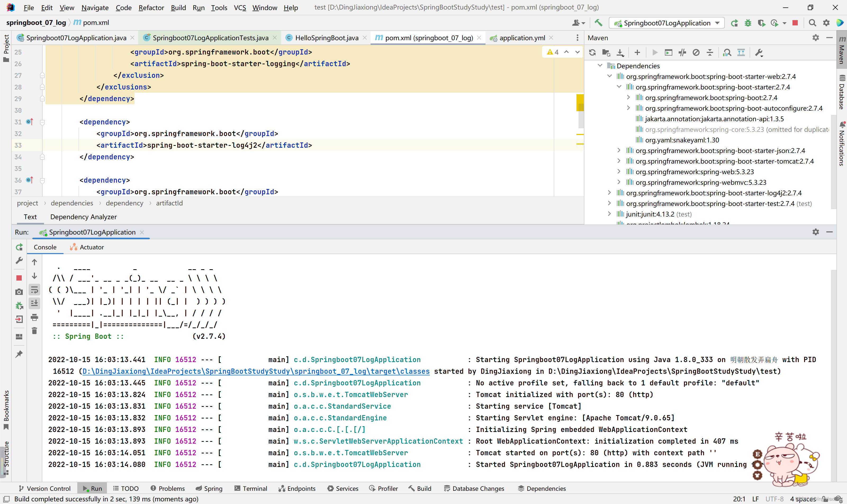This screenshot has height=504, width=847.
Task: Open Run panel settings gear
Action: [x=816, y=232]
